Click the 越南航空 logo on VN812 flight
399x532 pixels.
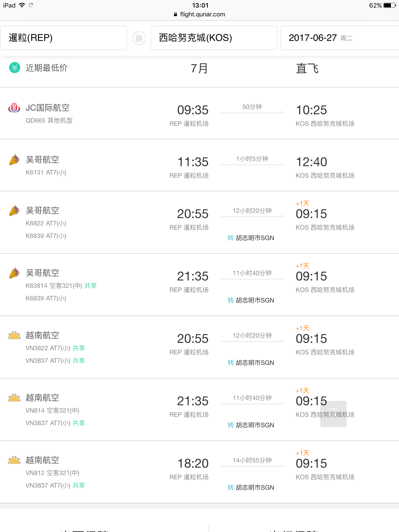click(x=14, y=460)
